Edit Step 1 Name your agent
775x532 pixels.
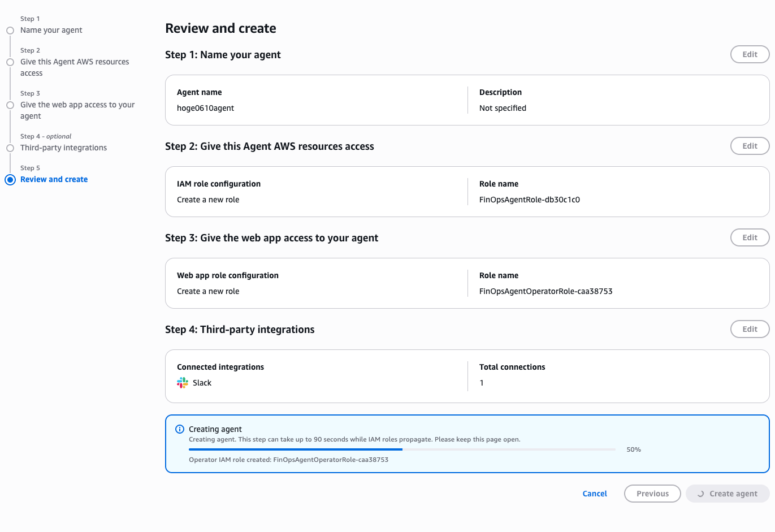click(x=750, y=54)
